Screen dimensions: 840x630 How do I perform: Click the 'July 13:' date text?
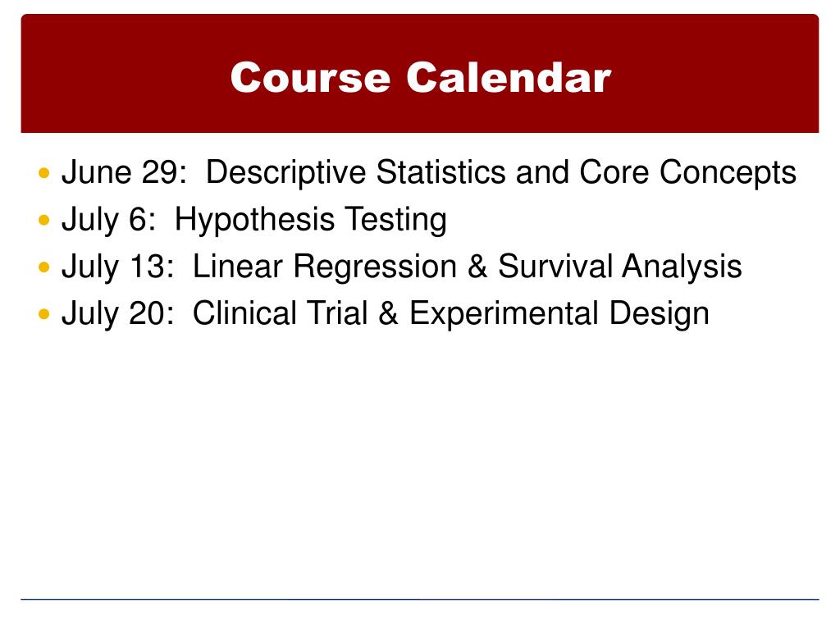(118, 267)
